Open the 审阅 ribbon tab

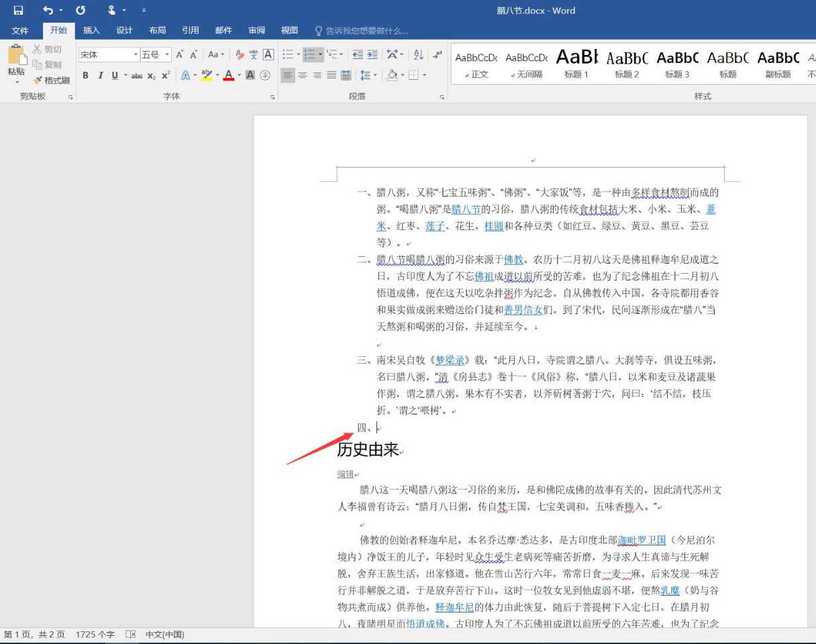pyautogui.click(x=256, y=30)
